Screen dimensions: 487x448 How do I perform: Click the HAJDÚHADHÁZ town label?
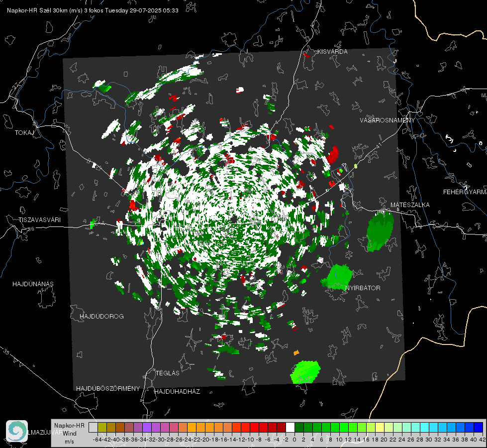point(177,392)
